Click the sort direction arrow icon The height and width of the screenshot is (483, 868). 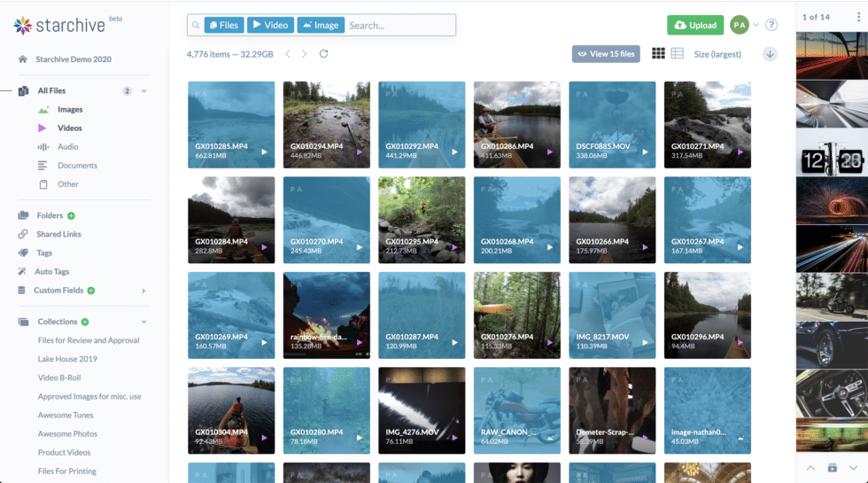[x=770, y=54]
